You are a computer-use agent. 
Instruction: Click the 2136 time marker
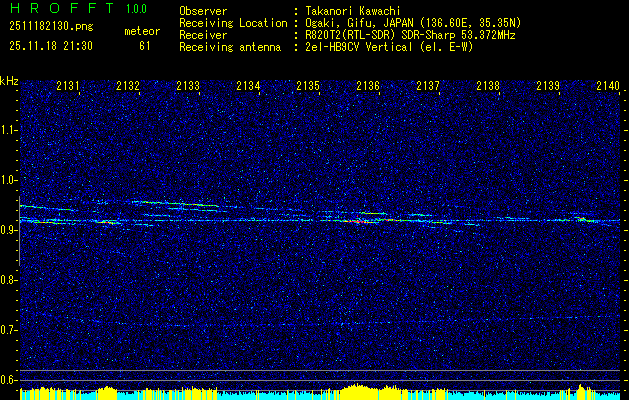[x=368, y=86]
